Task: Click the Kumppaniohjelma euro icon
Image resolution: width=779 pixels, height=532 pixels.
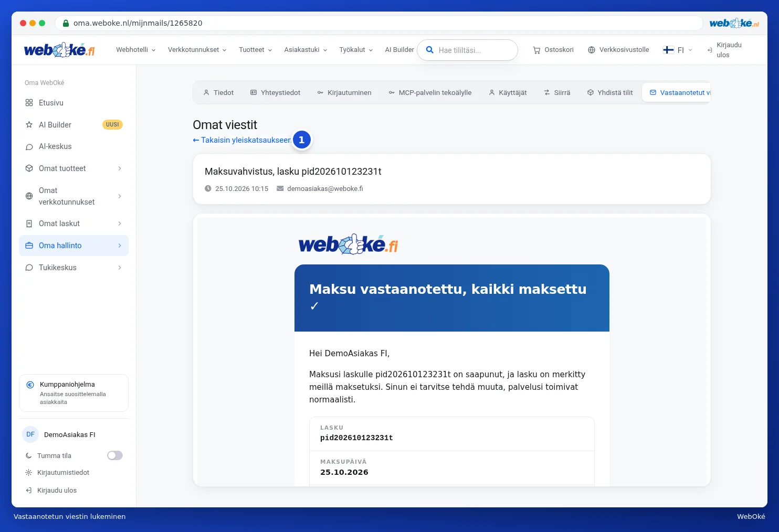Action: click(x=30, y=385)
